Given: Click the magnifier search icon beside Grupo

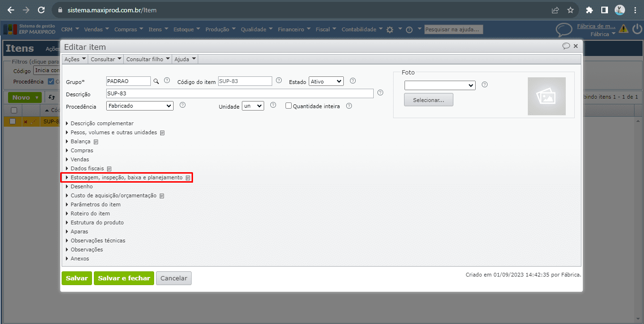Looking at the screenshot, I should [156, 81].
